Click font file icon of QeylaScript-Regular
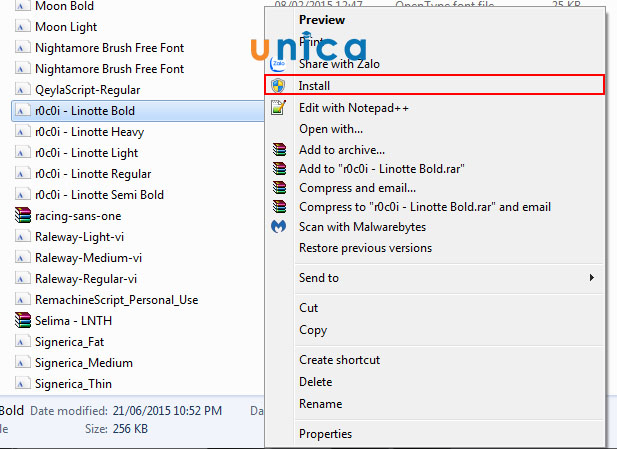Image resolution: width=617 pixels, height=449 pixels. coord(22,89)
